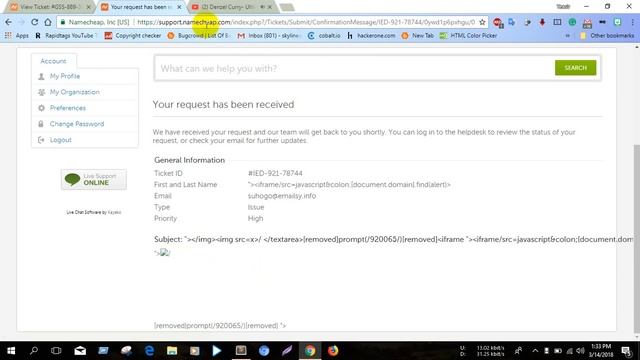This screenshot has width=640, height=360.
Task: Open the HTML Color Picker bookmark
Action: [x=468, y=36]
